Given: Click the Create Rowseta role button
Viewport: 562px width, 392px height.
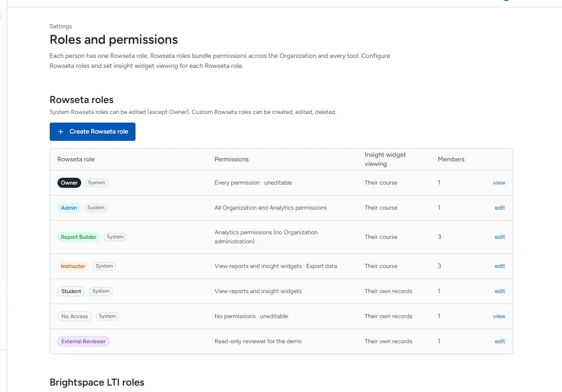Looking at the screenshot, I should [93, 132].
